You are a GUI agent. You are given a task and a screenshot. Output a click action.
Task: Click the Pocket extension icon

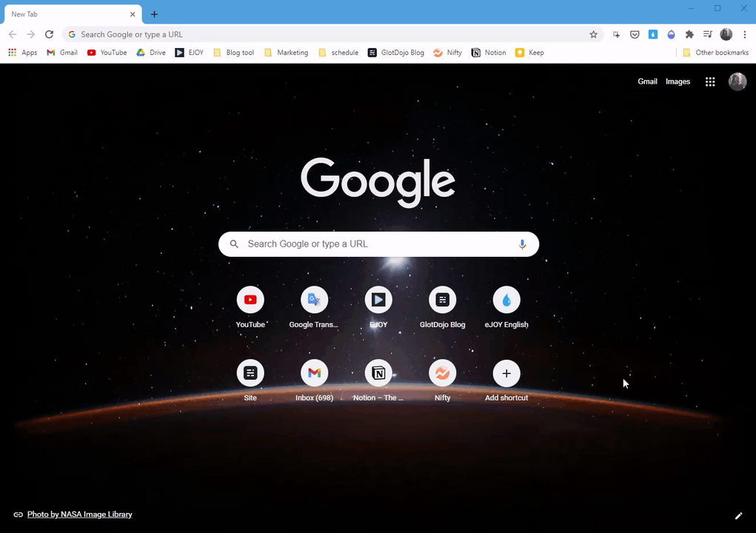(x=635, y=34)
